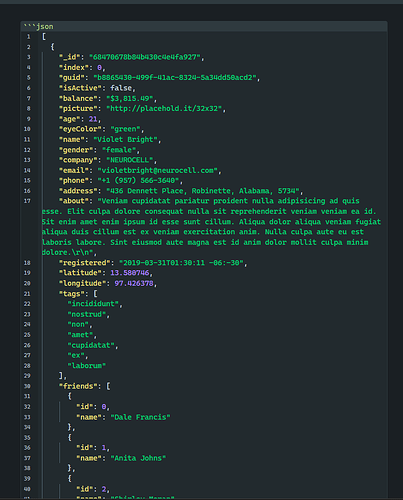Click the false value of isActive
The height and width of the screenshot is (500, 403).
click(121, 88)
